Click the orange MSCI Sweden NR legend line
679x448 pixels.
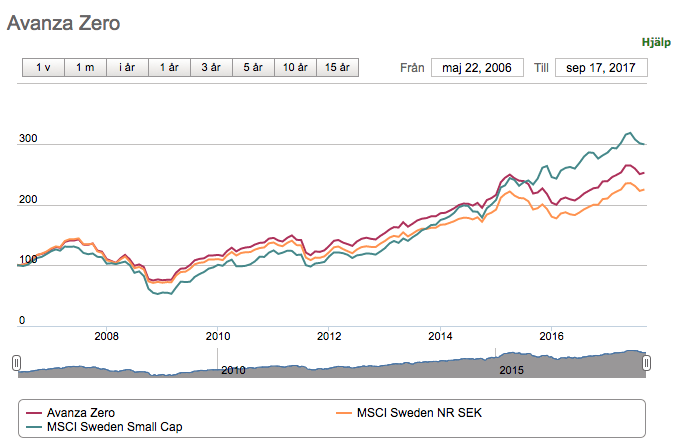coord(344,413)
